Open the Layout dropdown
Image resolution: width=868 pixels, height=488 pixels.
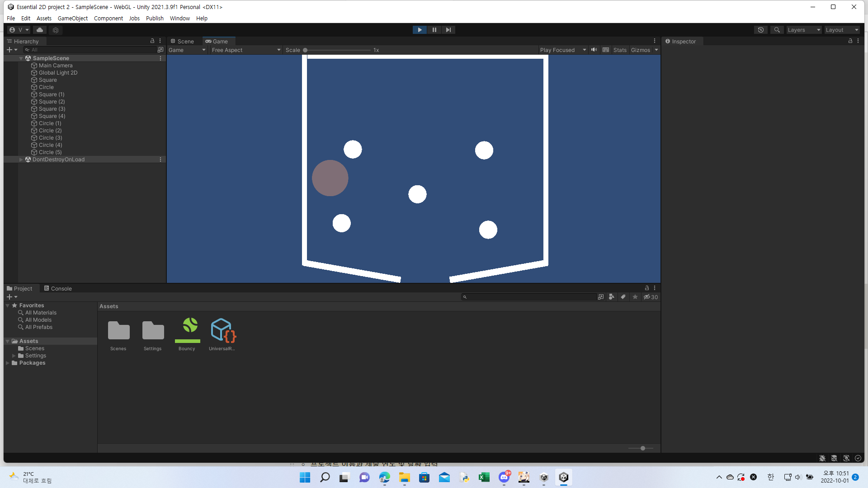841,30
